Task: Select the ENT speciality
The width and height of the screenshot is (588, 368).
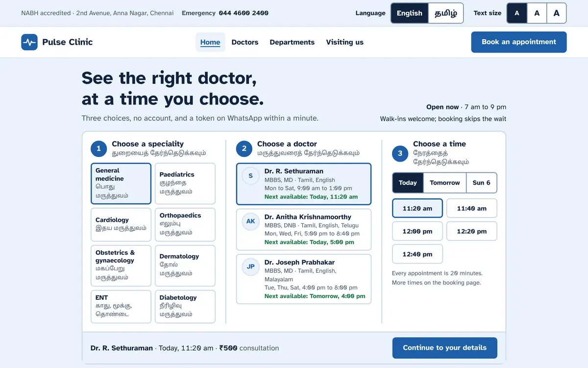Action: tap(121, 307)
